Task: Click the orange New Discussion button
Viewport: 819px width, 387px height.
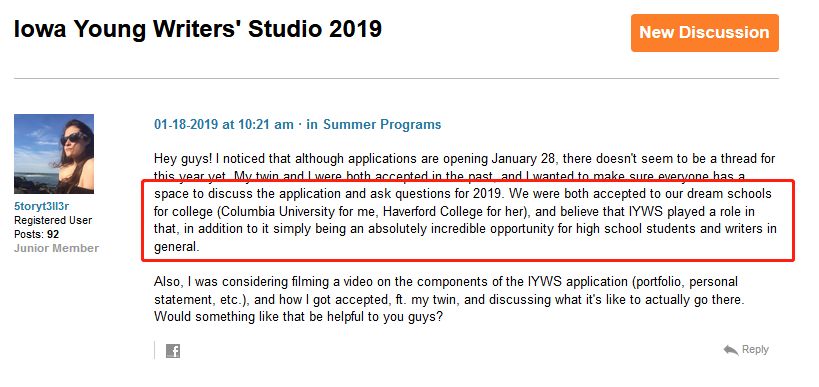Action: pyautogui.click(x=705, y=33)
